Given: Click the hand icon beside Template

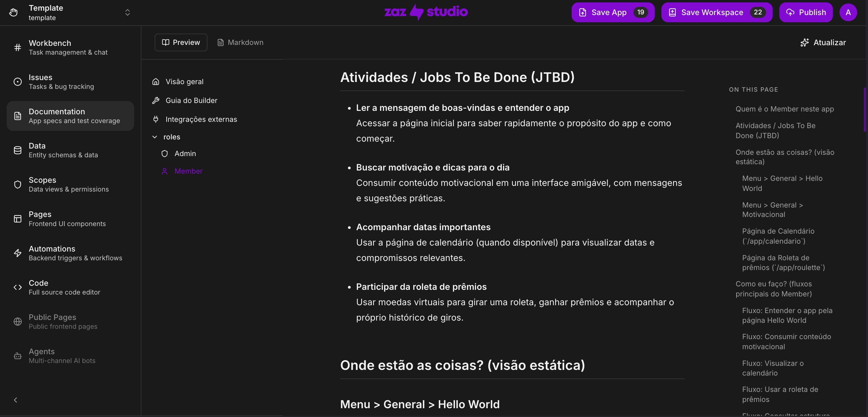Looking at the screenshot, I should [x=13, y=13].
